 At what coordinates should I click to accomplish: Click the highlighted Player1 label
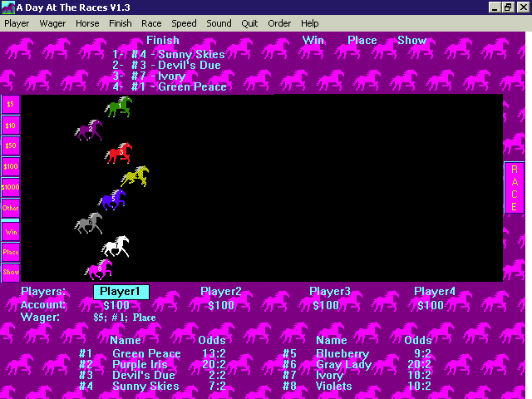(121, 292)
